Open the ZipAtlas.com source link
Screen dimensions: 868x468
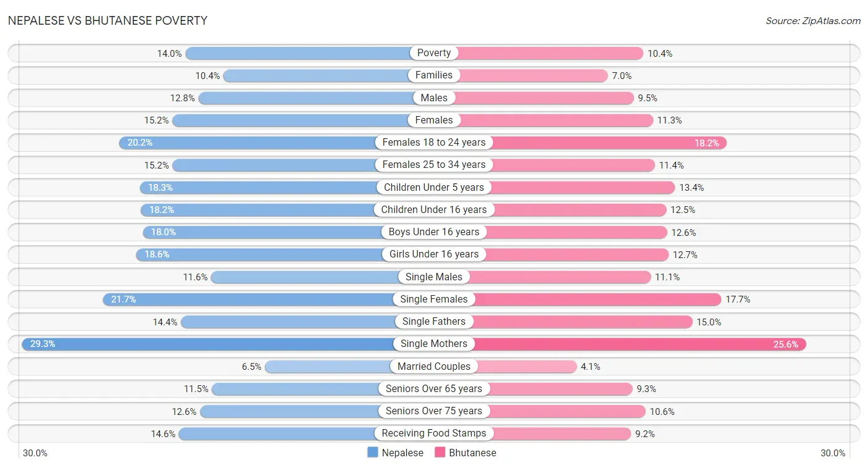point(812,21)
